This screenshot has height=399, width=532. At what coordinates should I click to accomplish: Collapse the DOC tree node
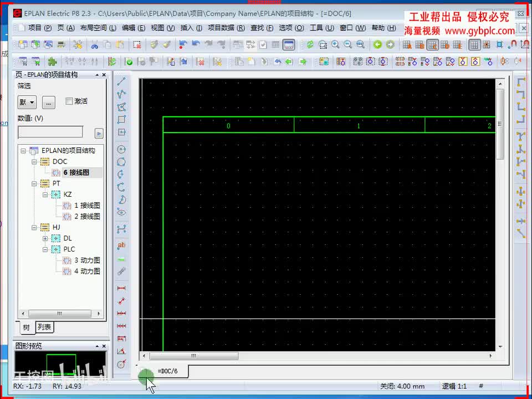[34, 162]
